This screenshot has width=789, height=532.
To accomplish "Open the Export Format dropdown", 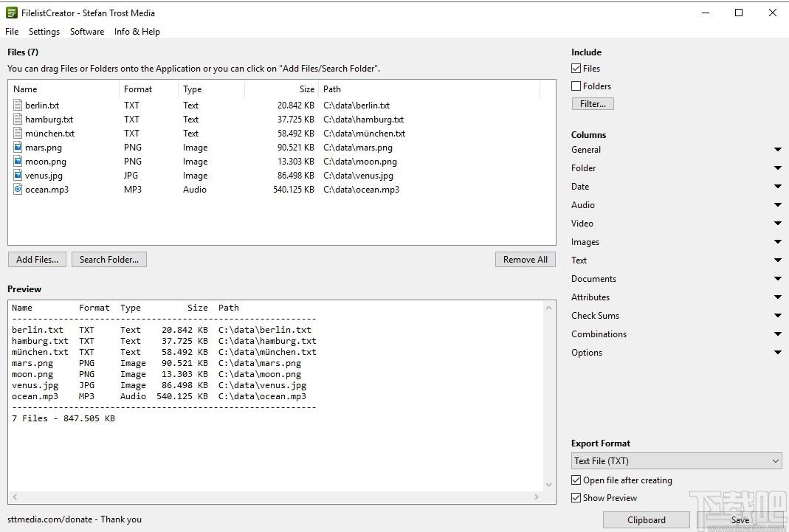I will pos(677,461).
